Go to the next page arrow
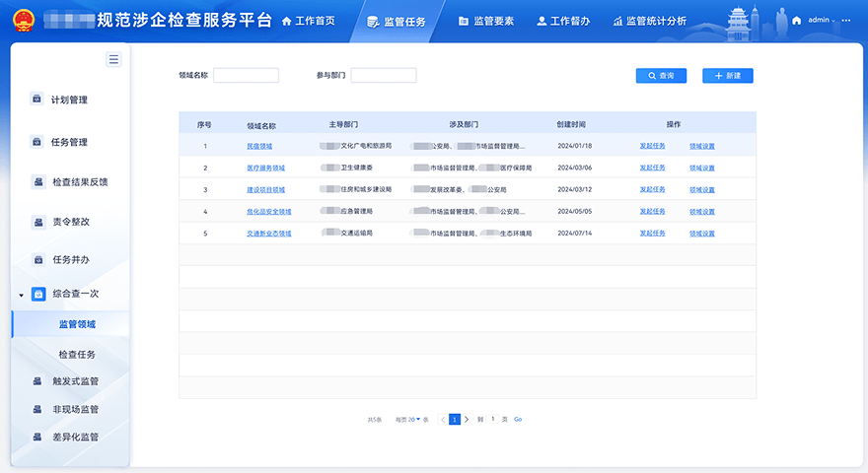The image size is (868, 473). coord(467,420)
